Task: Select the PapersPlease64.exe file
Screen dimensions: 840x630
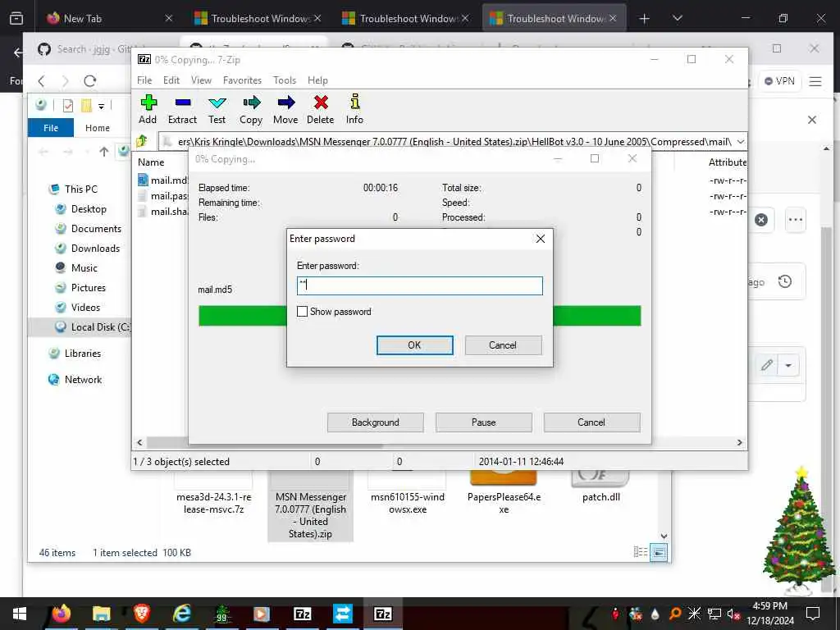Action: tap(504, 491)
